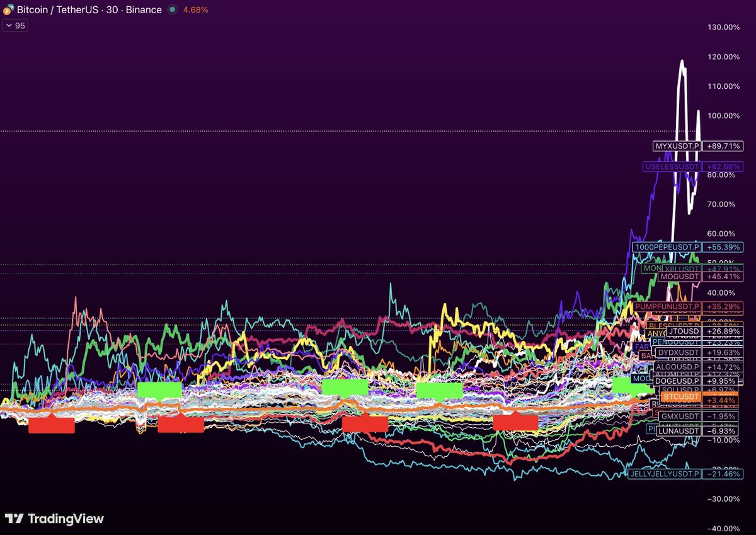This screenshot has width=756, height=535.
Task: Select the orange BTCUSDT price label
Action: pyautogui.click(x=680, y=397)
